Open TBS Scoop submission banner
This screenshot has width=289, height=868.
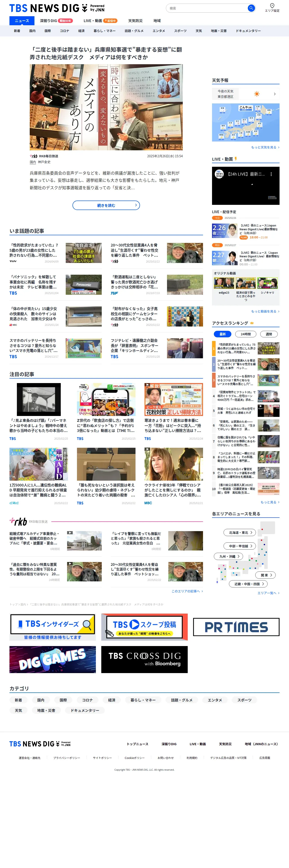coord(144,627)
